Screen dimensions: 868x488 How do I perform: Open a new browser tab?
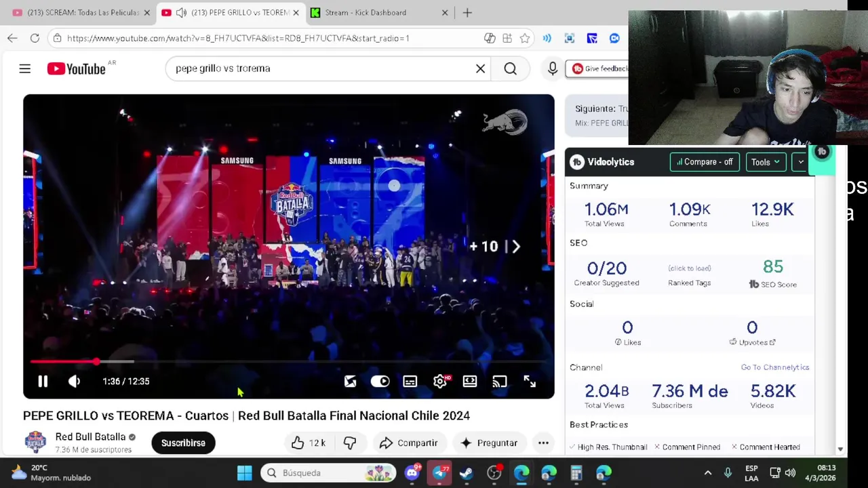pos(467,12)
